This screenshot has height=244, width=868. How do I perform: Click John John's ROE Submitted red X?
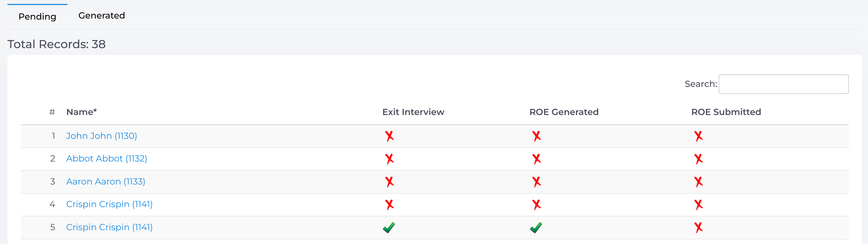698,136
